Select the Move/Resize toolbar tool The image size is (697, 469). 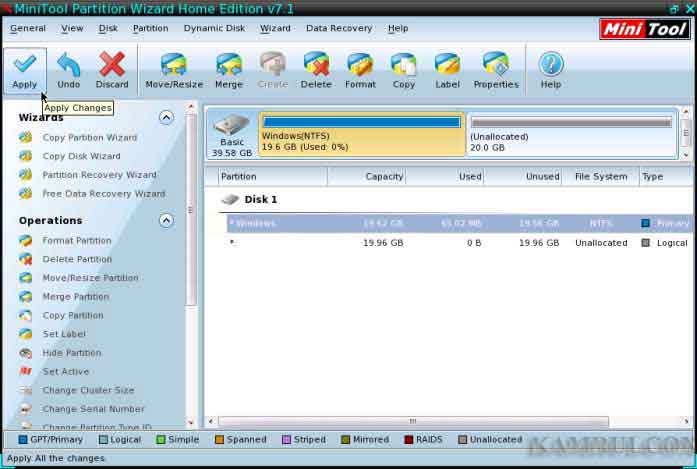tap(174, 71)
